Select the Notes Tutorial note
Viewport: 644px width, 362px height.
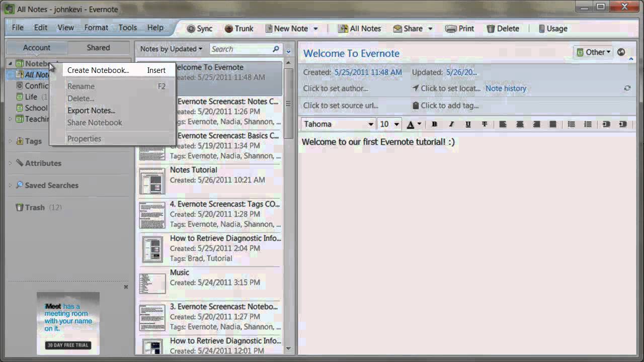coord(210,180)
